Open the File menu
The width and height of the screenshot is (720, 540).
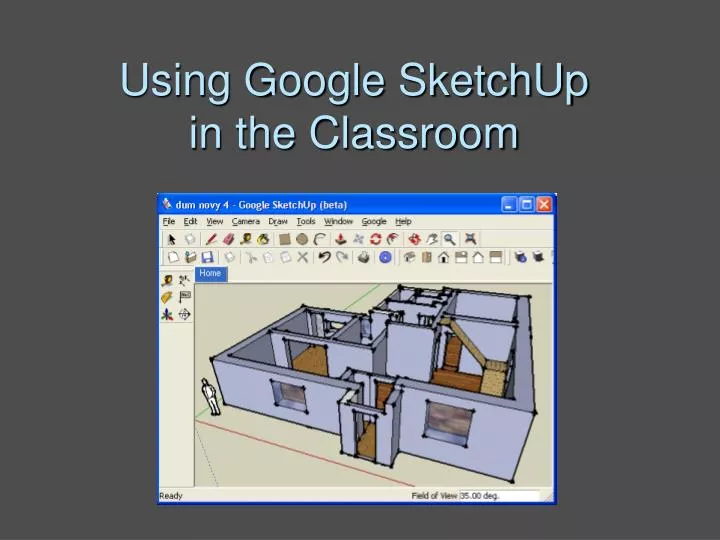click(169, 221)
